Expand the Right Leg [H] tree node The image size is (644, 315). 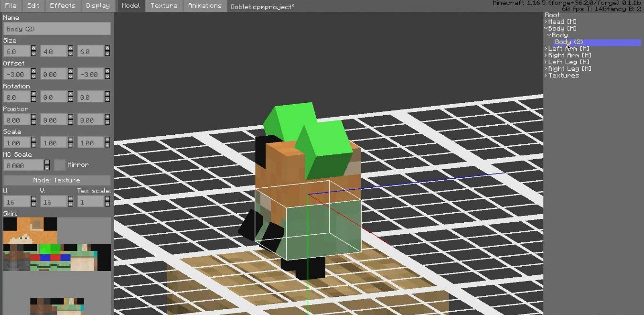tap(546, 68)
